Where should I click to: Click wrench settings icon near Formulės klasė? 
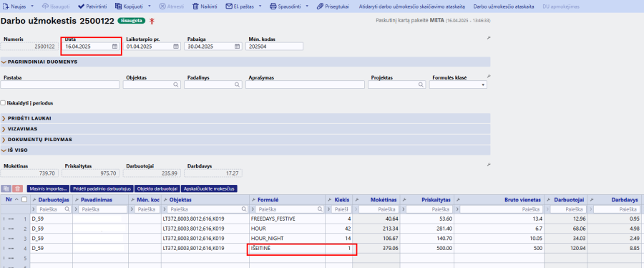pyautogui.click(x=489, y=77)
